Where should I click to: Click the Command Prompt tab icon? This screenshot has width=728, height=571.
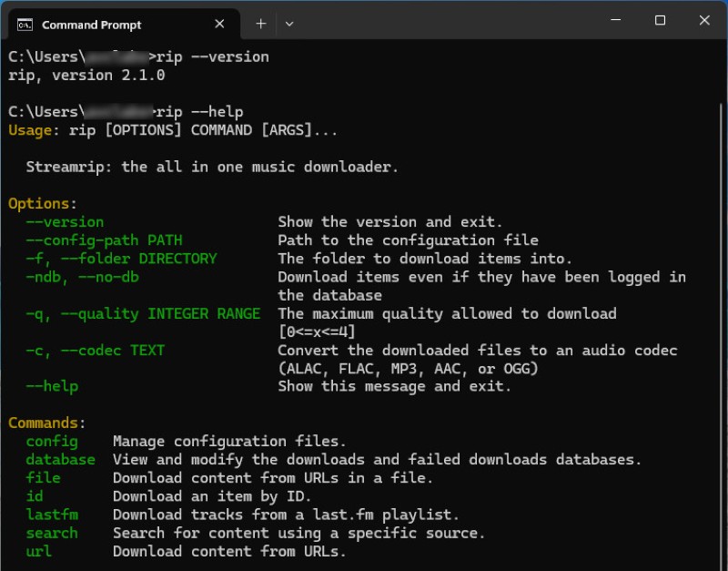tap(25, 25)
